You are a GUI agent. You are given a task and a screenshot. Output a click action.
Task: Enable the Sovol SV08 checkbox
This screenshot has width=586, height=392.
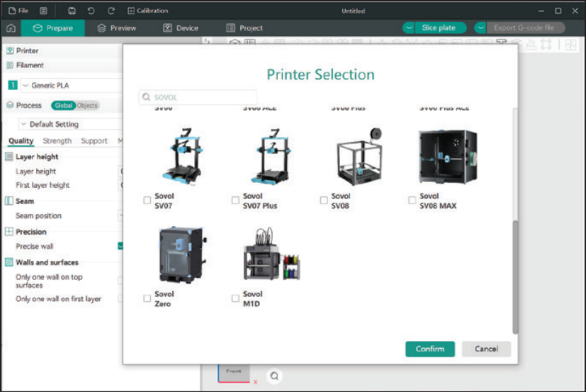324,201
